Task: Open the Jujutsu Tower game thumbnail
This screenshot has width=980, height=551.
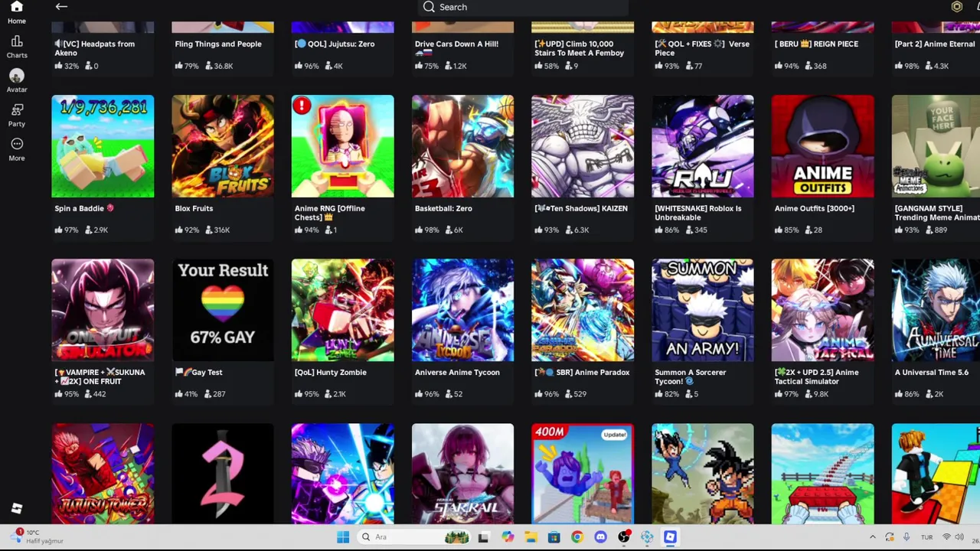Action: click(x=103, y=474)
